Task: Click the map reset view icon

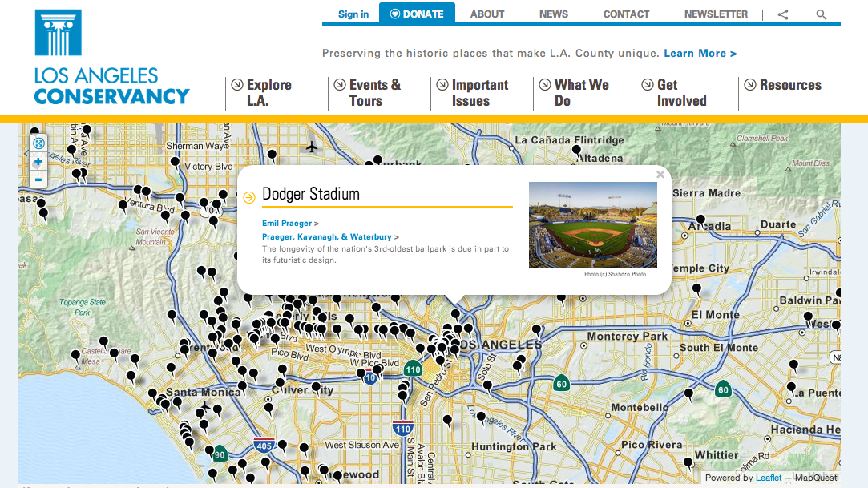Action: pyautogui.click(x=38, y=143)
